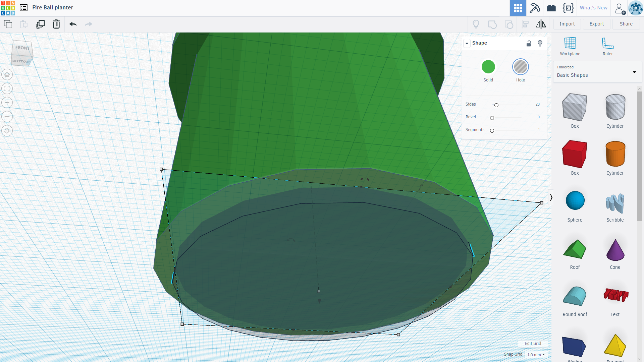The width and height of the screenshot is (644, 362).
Task: Click the Export button
Action: pos(596,24)
